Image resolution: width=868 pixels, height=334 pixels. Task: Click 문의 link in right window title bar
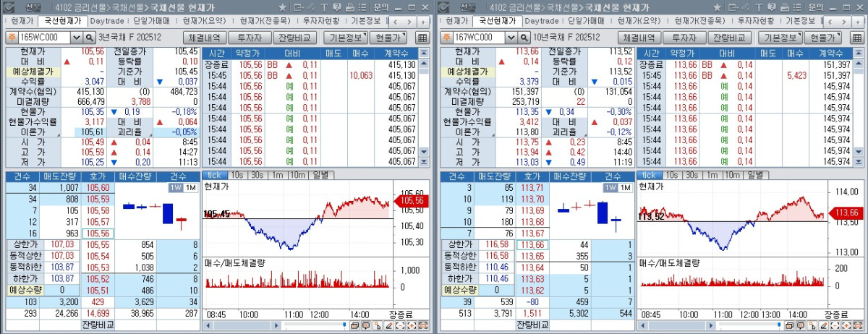(814, 7)
